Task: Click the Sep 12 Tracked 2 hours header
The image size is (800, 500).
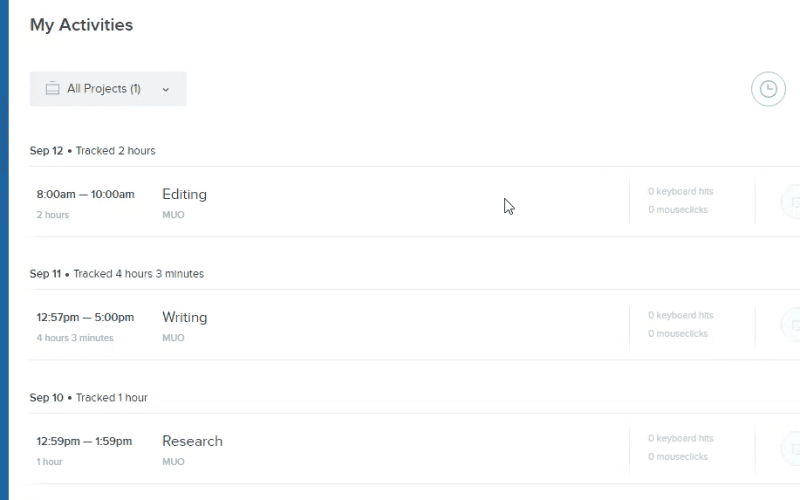Action: pyautogui.click(x=92, y=151)
